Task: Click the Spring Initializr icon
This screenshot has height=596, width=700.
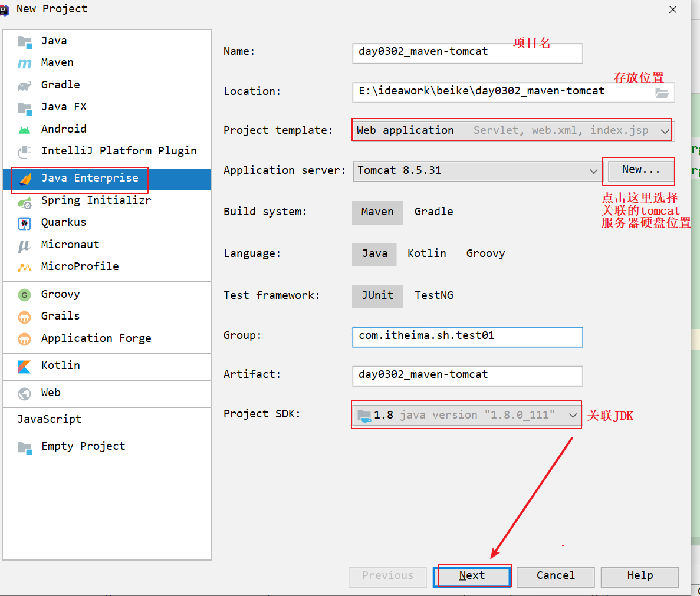Action: (24, 202)
